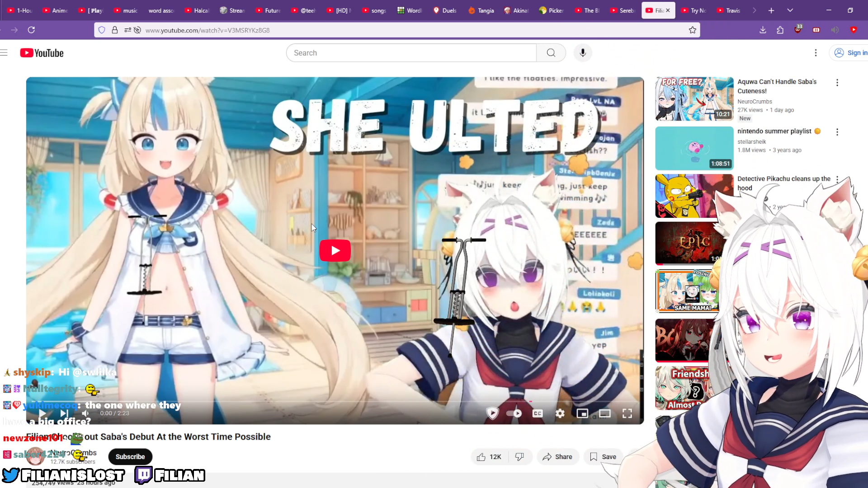The image size is (868, 488).
Task: Open options for Aquwa Saba video
Action: pyautogui.click(x=837, y=83)
